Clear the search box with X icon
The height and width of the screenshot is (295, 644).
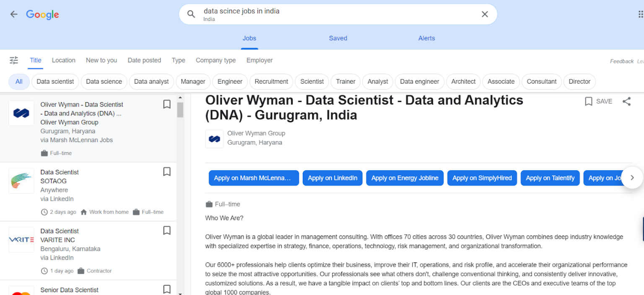pyautogui.click(x=485, y=14)
